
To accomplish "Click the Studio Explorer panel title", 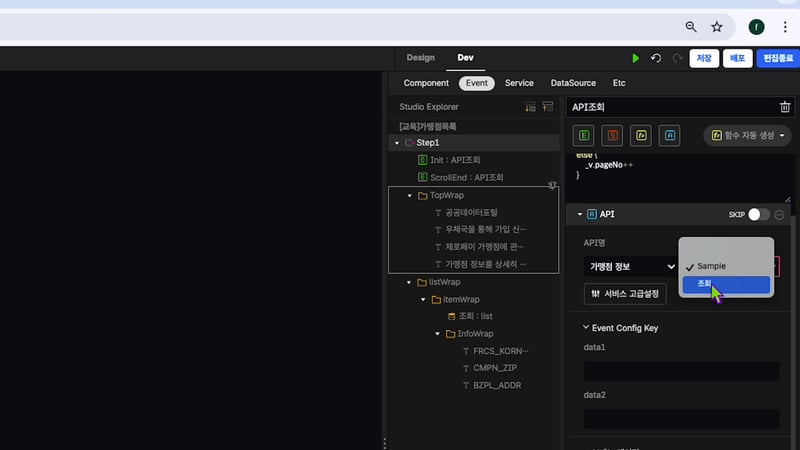I will (x=429, y=107).
